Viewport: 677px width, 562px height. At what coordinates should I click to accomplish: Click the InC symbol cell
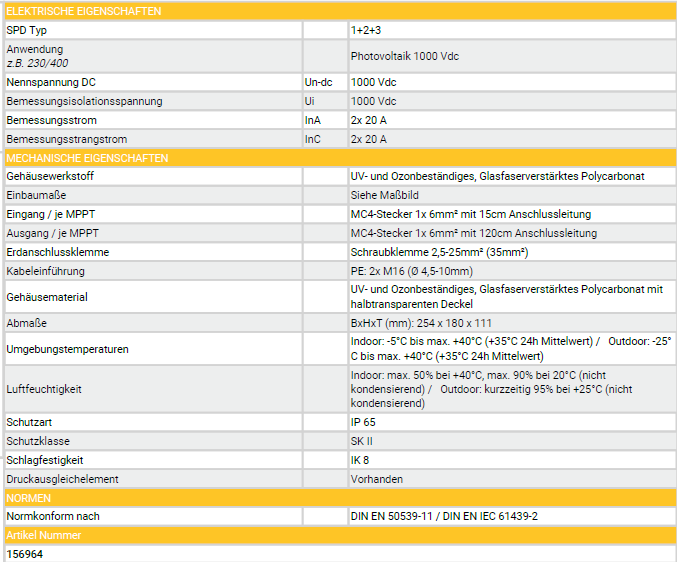pos(313,139)
